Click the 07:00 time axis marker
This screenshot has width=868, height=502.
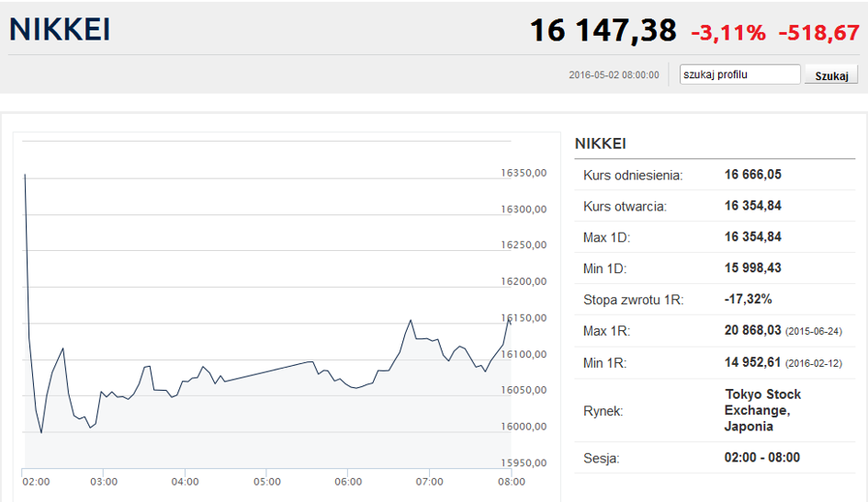(430, 482)
